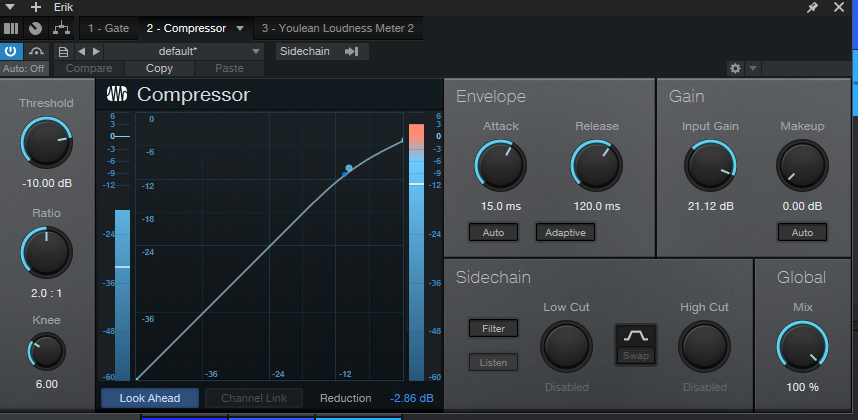This screenshot has height=420, width=858.
Task: Click the 0.00 dB makeup value
Action: tap(802, 206)
